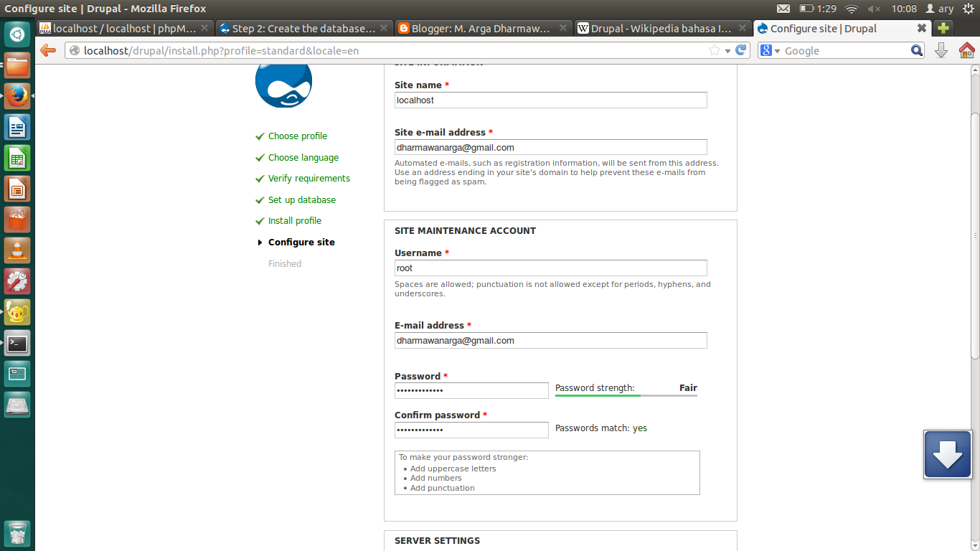Click the removable drive icon in the launcher

click(17, 405)
